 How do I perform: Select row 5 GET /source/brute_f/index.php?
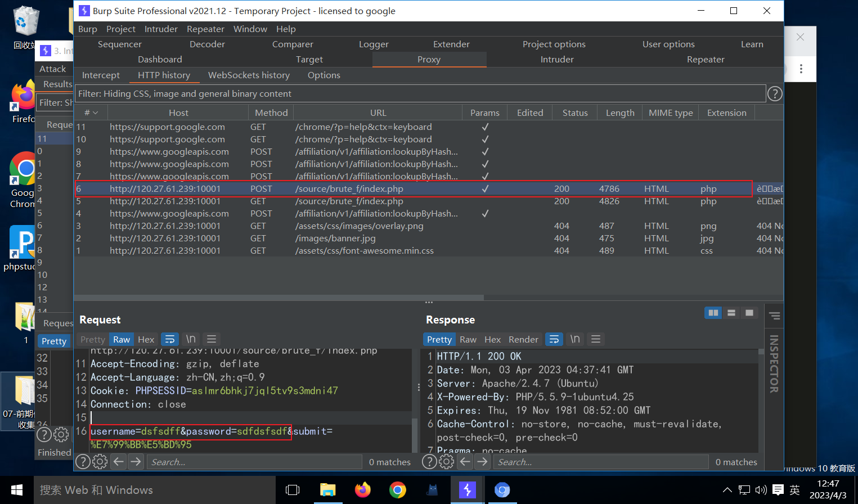pyautogui.click(x=429, y=201)
